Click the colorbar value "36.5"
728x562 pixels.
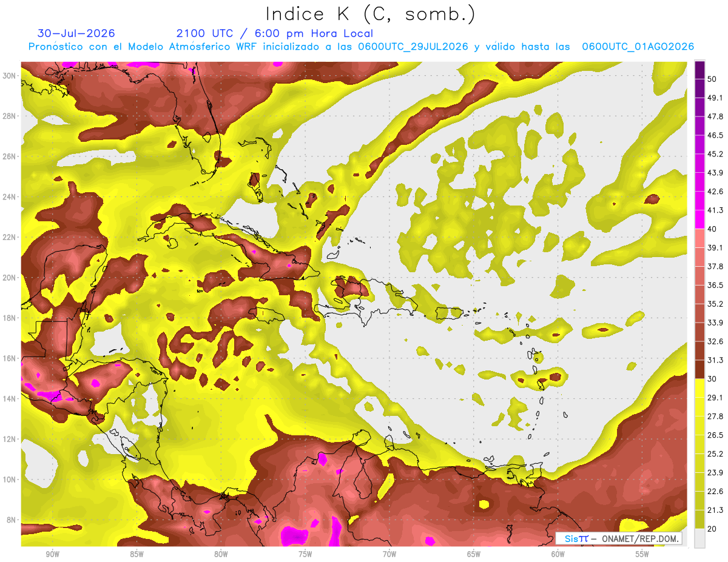tap(715, 285)
